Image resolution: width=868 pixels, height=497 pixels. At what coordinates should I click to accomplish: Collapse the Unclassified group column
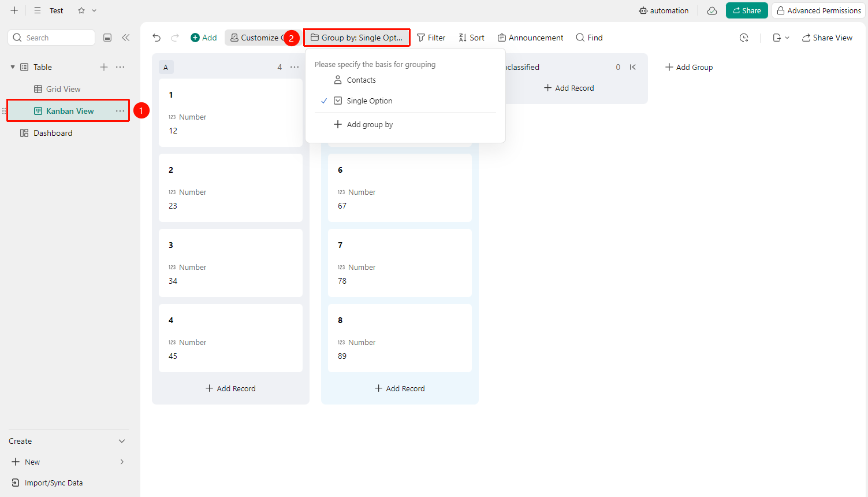633,67
